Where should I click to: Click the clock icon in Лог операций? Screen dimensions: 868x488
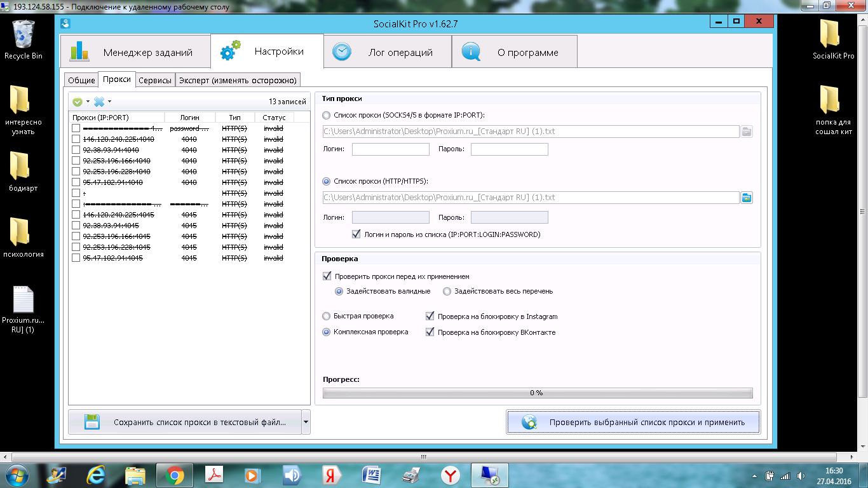pyautogui.click(x=342, y=52)
